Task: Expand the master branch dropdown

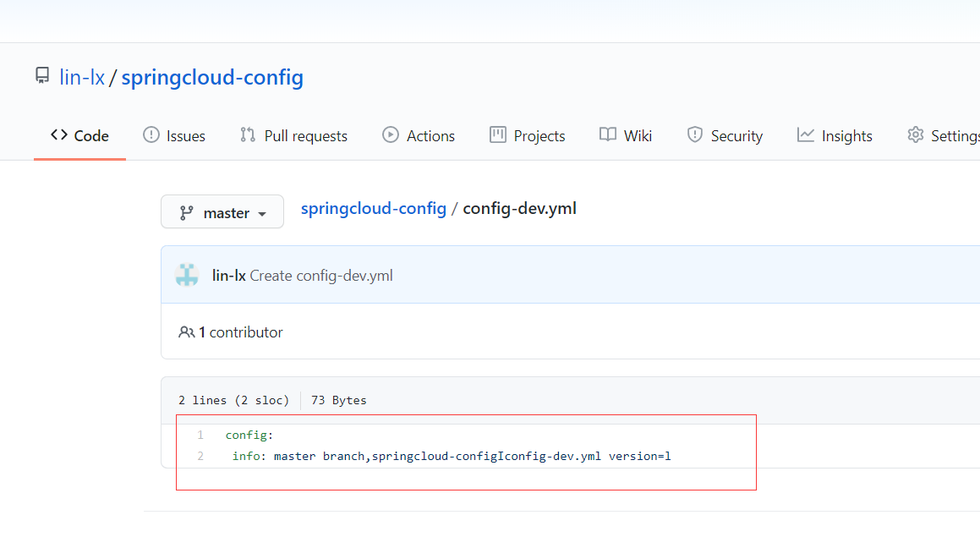Action: point(222,212)
